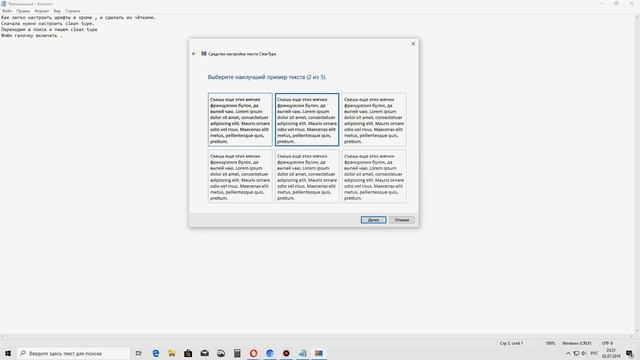Minimize the Notepad window
640x360 pixels.
click(602, 3)
